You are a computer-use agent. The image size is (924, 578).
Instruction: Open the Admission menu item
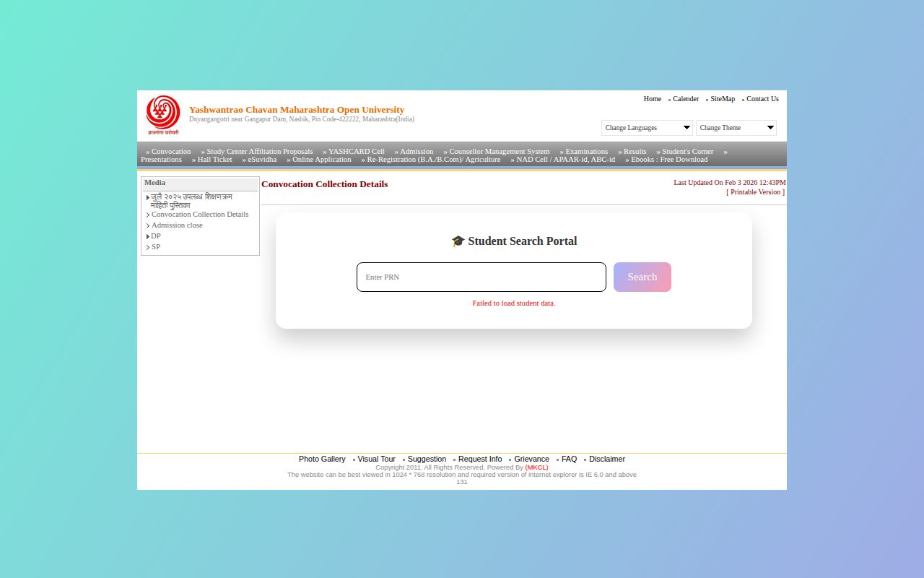click(417, 152)
